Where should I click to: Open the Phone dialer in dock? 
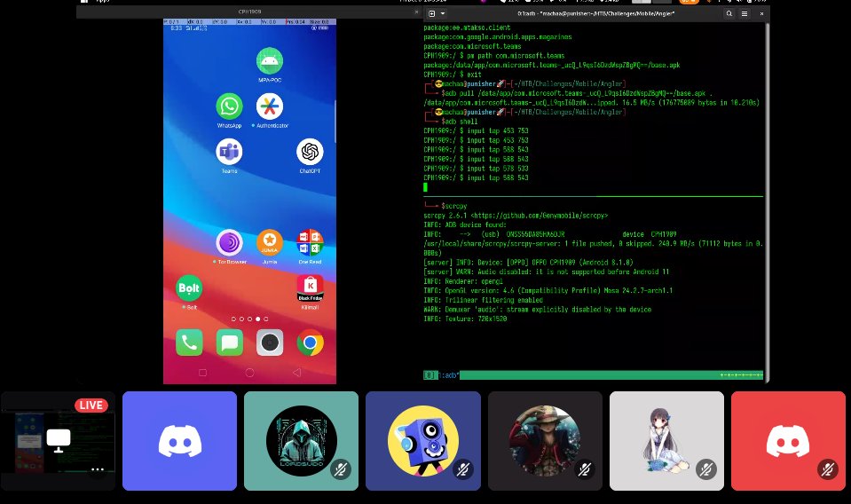[189, 343]
